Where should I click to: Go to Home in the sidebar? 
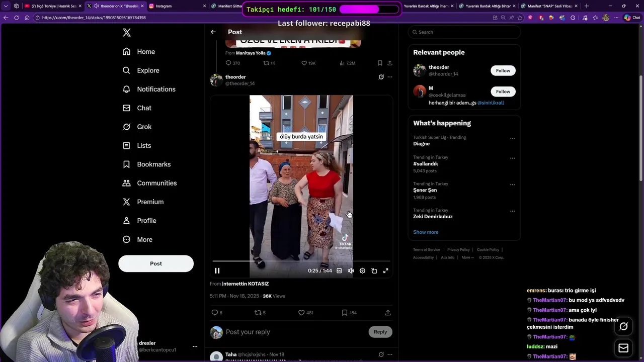(x=139, y=52)
